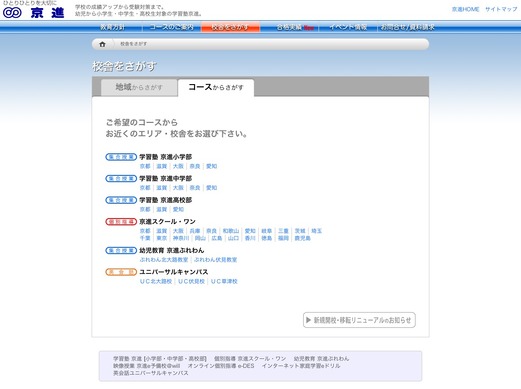The height and width of the screenshot is (389, 521).
Task: Open footer link 映像授業 京進e予備校@will
Action: (x=147, y=366)
